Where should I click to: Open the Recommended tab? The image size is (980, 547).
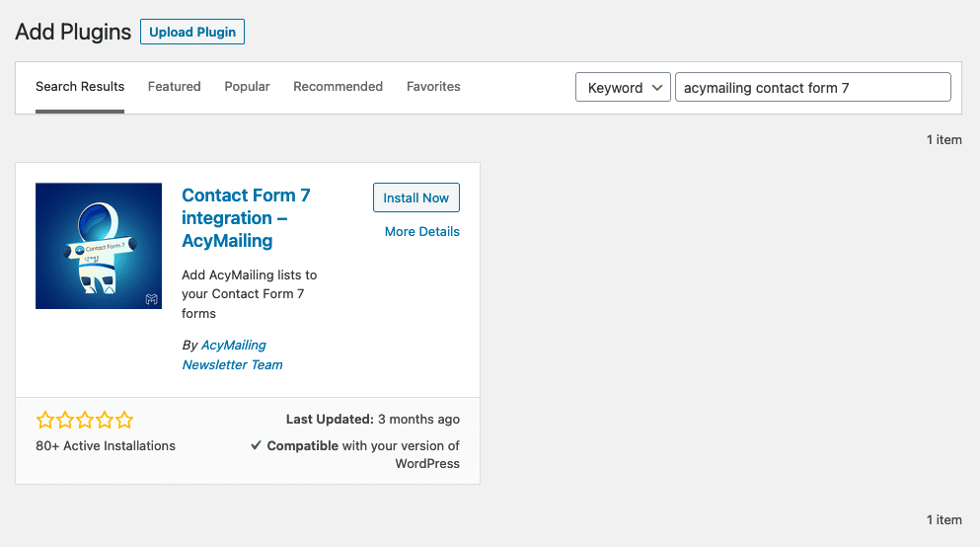tap(339, 86)
